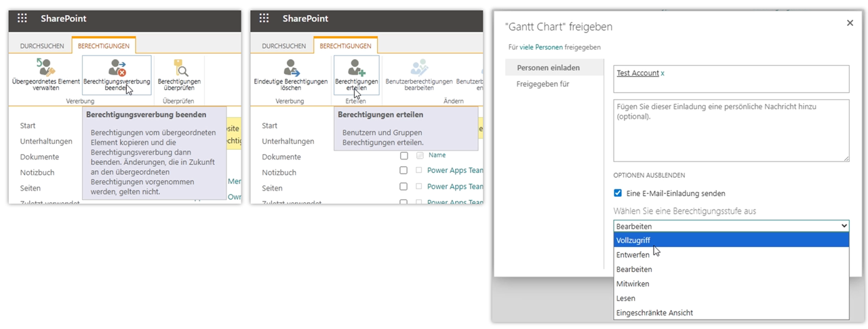This screenshot has width=868, height=329.
Task: Choose Eingeschränkte Ansicht from permission list
Action: pyautogui.click(x=731, y=313)
